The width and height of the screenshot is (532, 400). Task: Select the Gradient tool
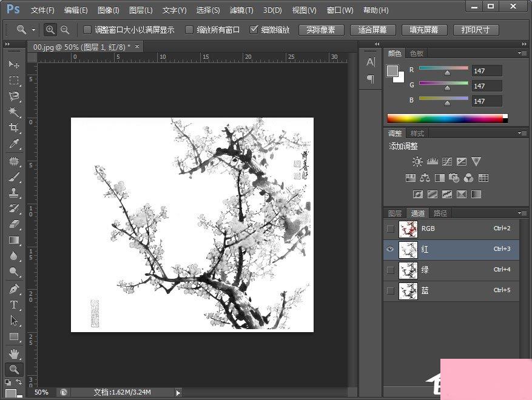click(13, 240)
